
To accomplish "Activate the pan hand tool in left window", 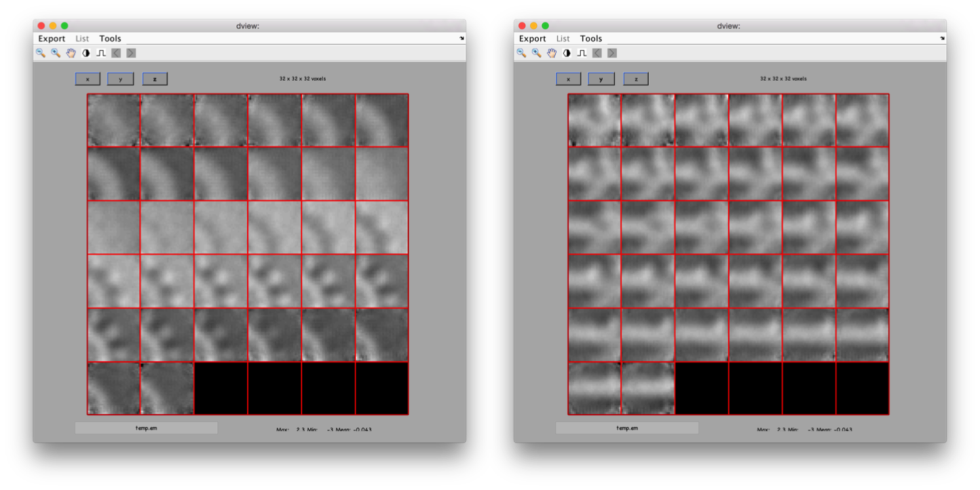I will [x=71, y=53].
